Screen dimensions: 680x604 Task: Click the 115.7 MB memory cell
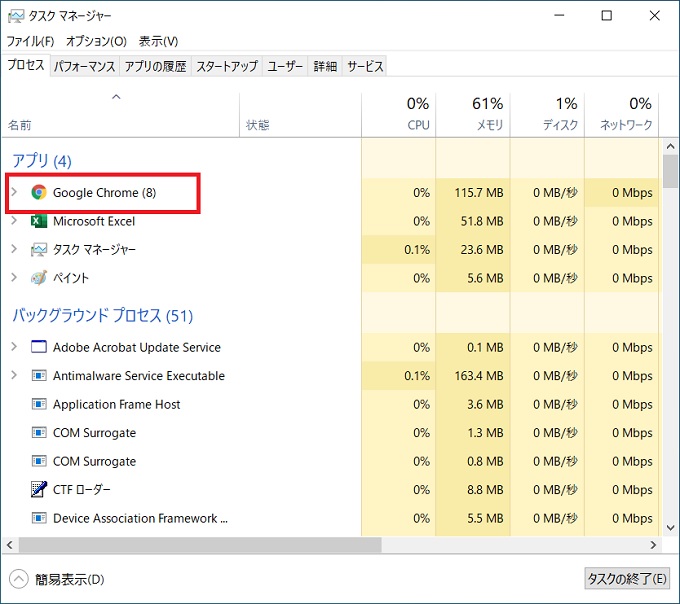[x=473, y=193]
